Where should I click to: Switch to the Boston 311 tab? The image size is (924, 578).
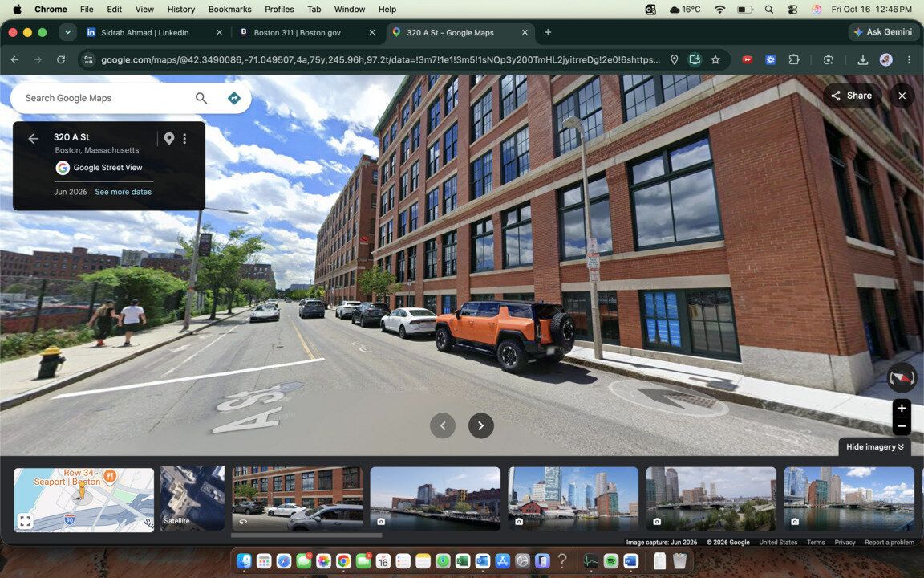[x=307, y=32]
